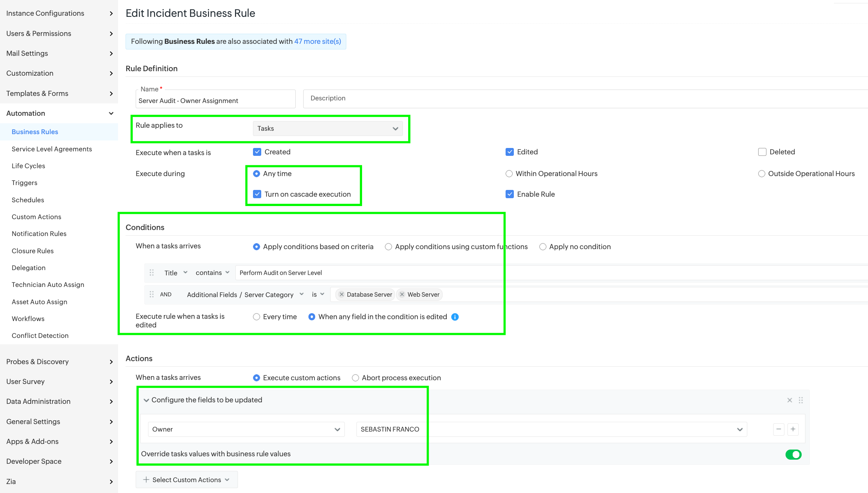Uncheck Turn on cascade execution
The width and height of the screenshot is (868, 493).
click(257, 194)
